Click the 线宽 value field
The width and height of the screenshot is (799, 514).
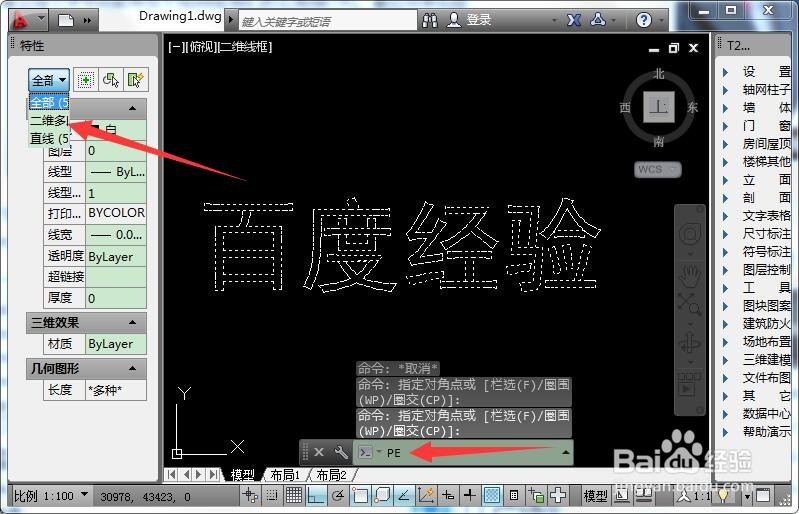click(x=116, y=235)
